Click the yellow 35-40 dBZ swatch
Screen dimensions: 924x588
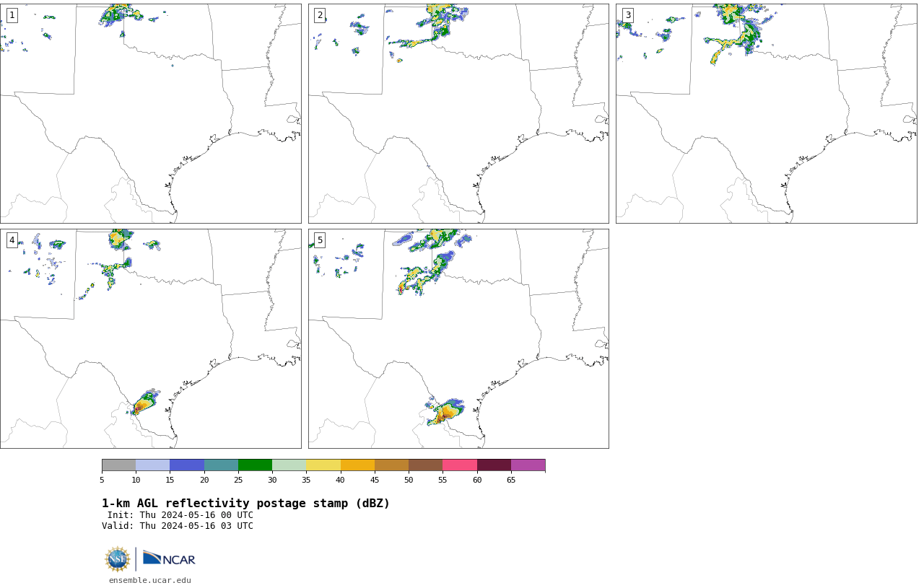pyautogui.click(x=323, y=465)
